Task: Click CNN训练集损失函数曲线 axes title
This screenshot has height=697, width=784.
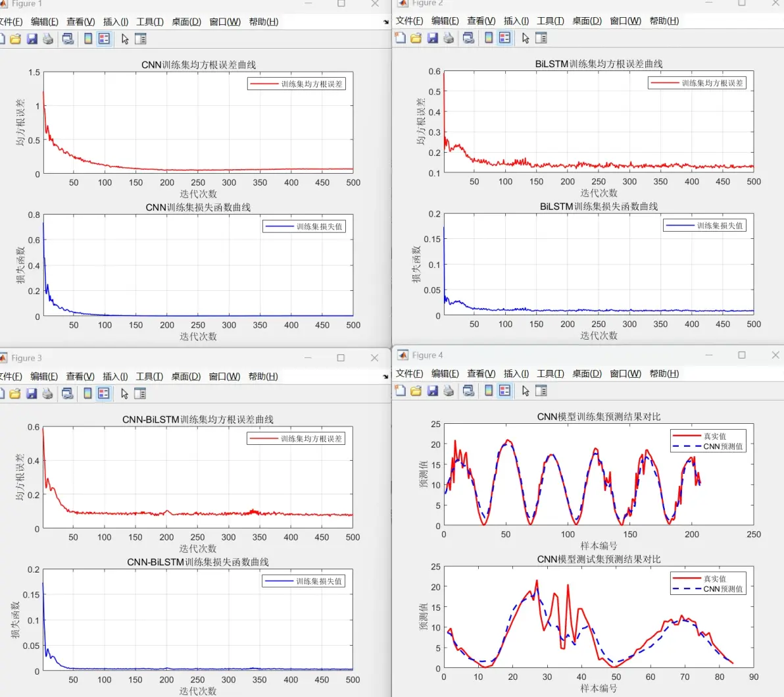Action: click(x=199, y=207)
